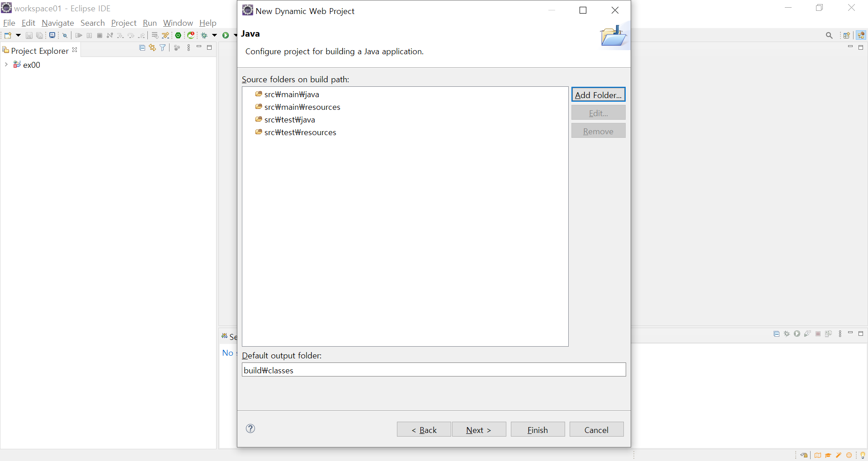Open the Search menu

tap(93, 23)
